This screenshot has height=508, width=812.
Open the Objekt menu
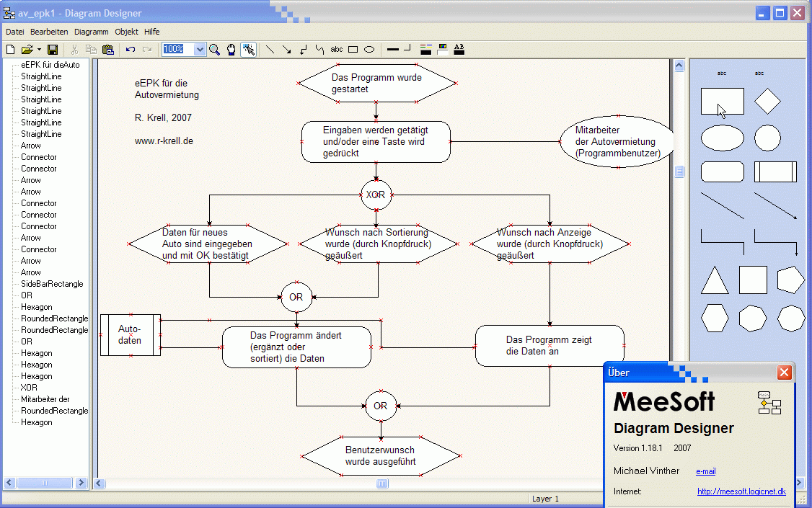pos(126,32)
